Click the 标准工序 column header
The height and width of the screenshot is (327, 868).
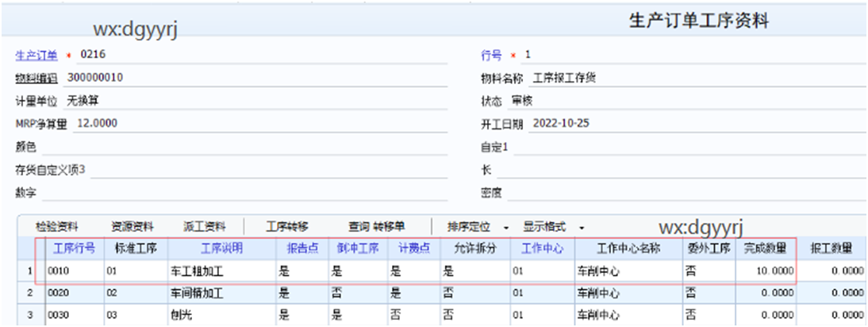tap(136, 249)
